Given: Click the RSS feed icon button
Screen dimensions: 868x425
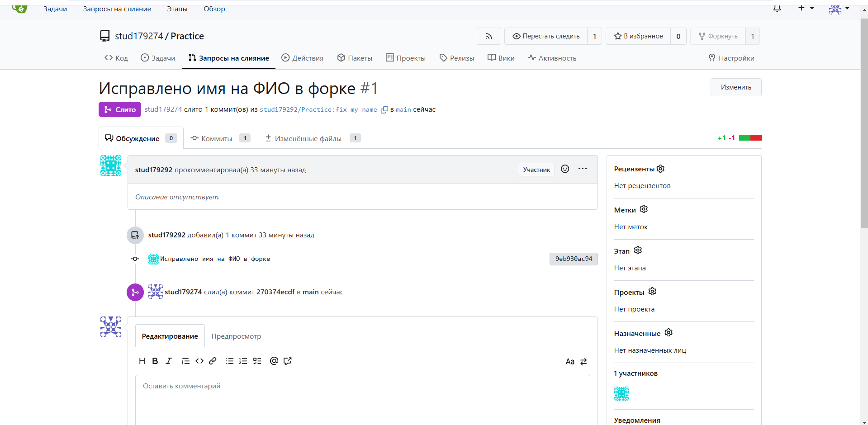Looking at the screenshot, I should click(x=489, y=36).
